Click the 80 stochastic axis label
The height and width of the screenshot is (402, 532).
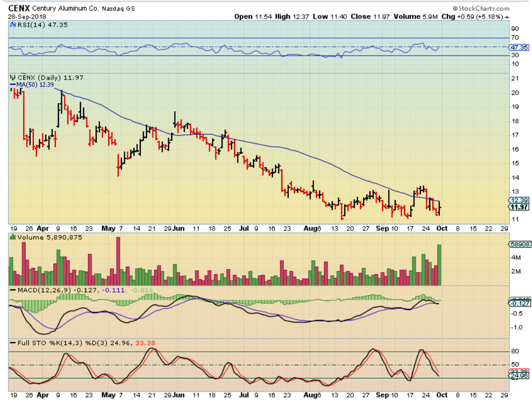(515, 351)
